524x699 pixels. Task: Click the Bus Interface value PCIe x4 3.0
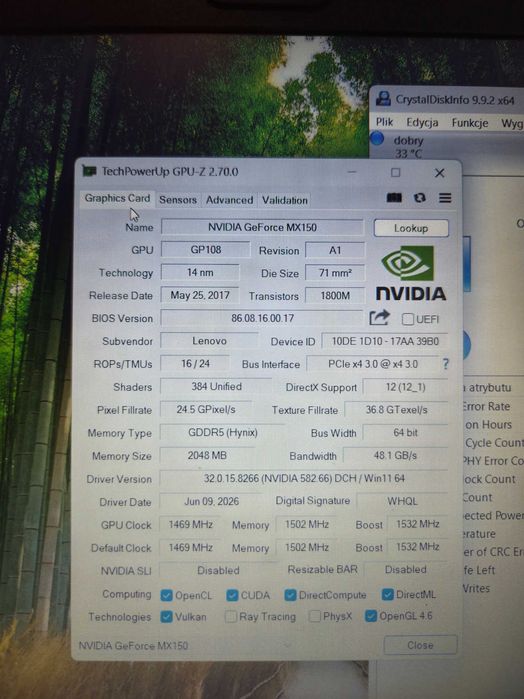[373, 364]
